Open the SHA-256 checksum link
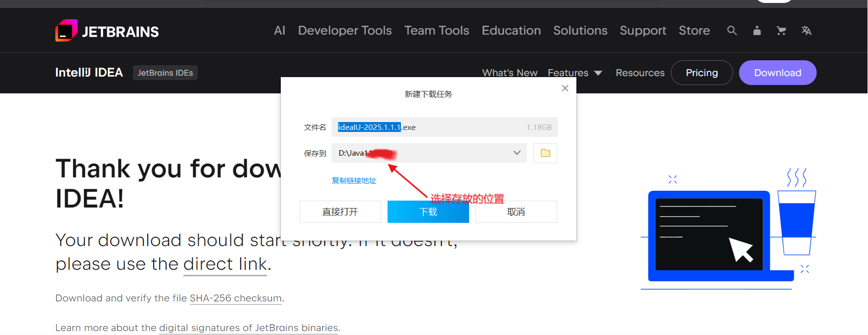868x335 pixels. pyautogui.click(x=236, y=298)
